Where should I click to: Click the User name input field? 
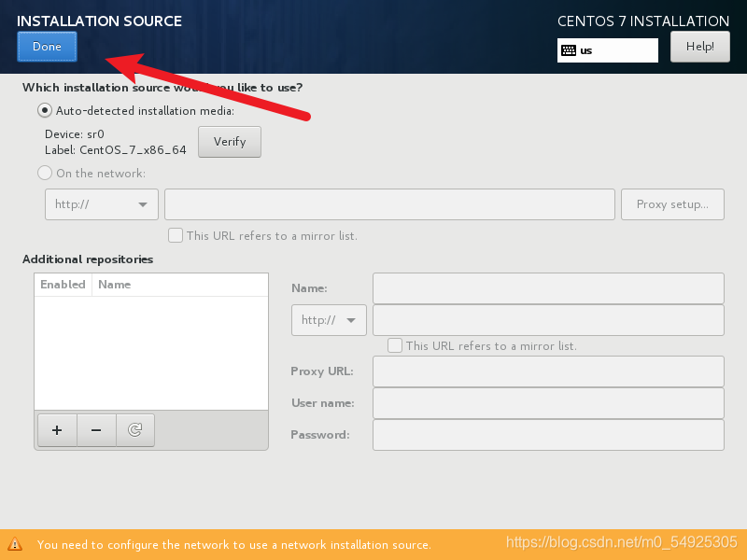click(x=548, y=403)
